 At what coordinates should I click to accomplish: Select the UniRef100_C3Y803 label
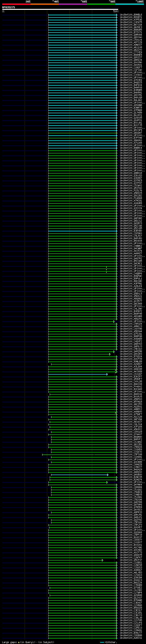(131, 75)
